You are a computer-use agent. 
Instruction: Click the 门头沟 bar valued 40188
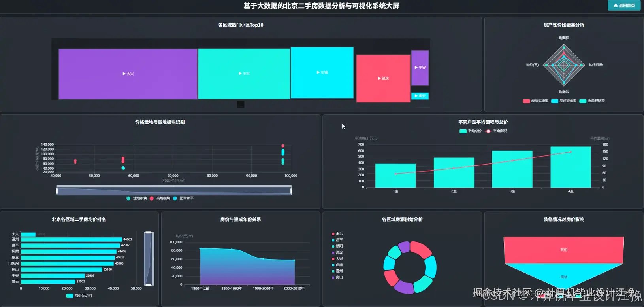pyautogui.click(x=67, y=263)
